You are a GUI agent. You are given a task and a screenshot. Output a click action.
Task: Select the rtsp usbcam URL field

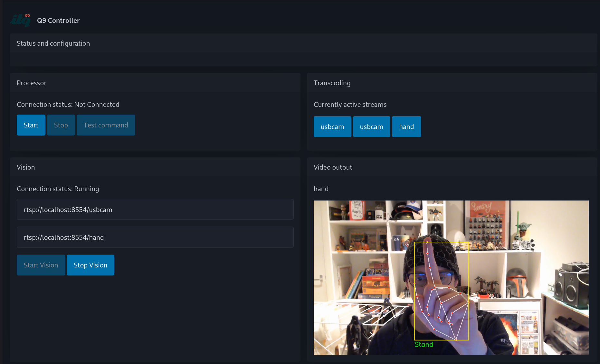pos(155,210)
